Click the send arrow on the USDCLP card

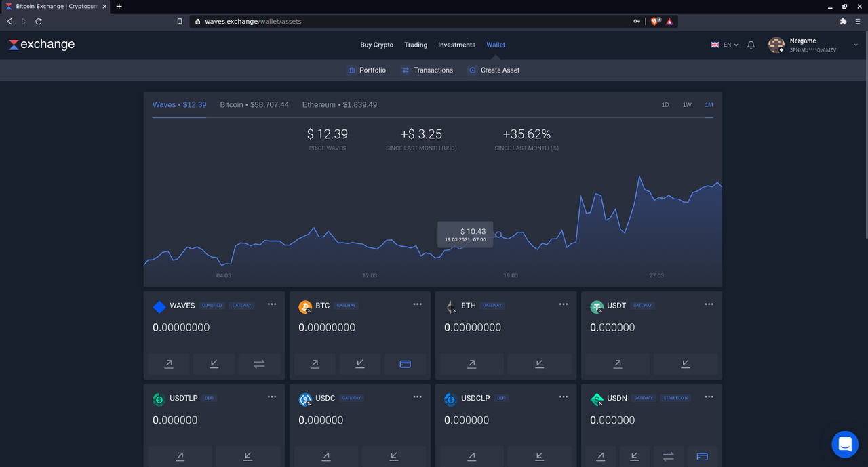click(x=471, y=456)
